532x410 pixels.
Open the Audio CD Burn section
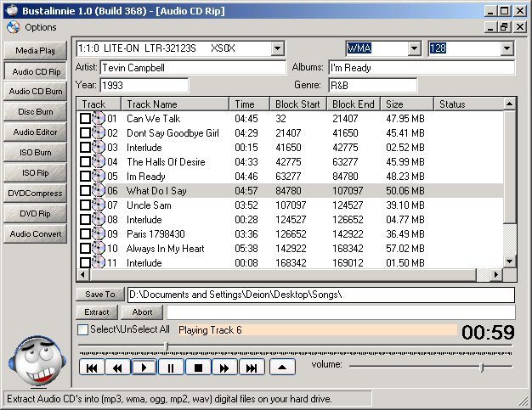point(36,92)
